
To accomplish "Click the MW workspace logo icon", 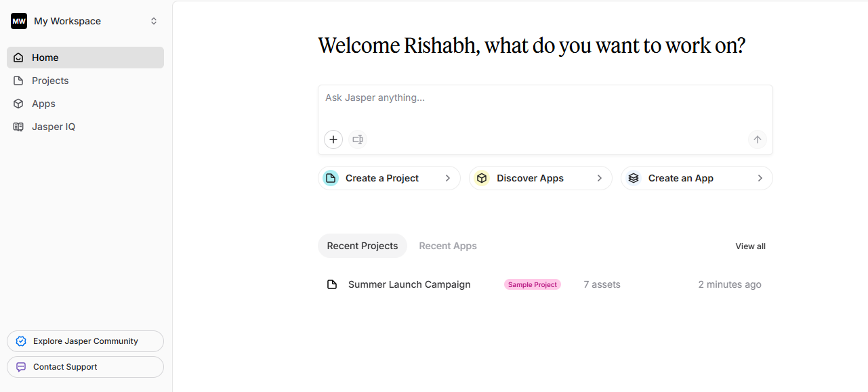I will click(x=19, y=21).
